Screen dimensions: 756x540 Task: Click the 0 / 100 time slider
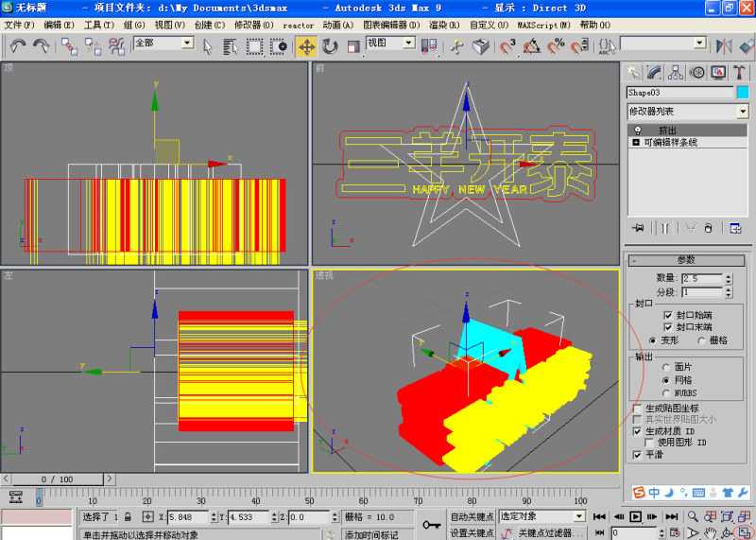click(57, 479)
